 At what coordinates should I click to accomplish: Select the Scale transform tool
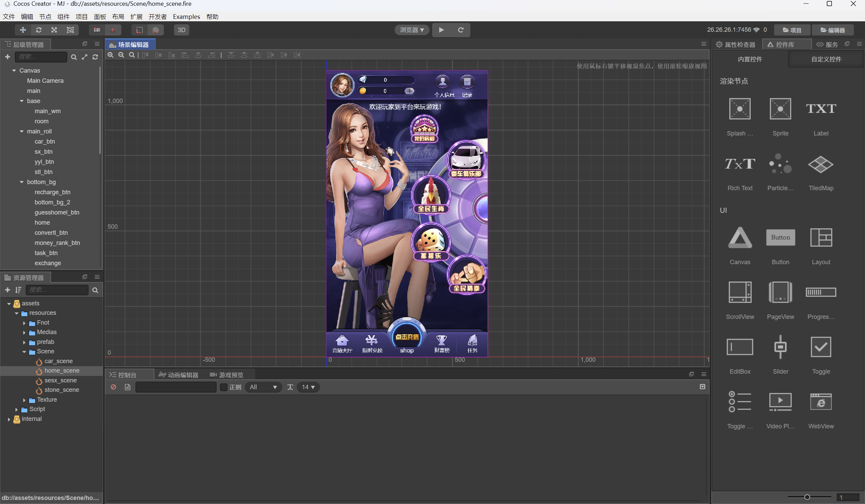54,30
